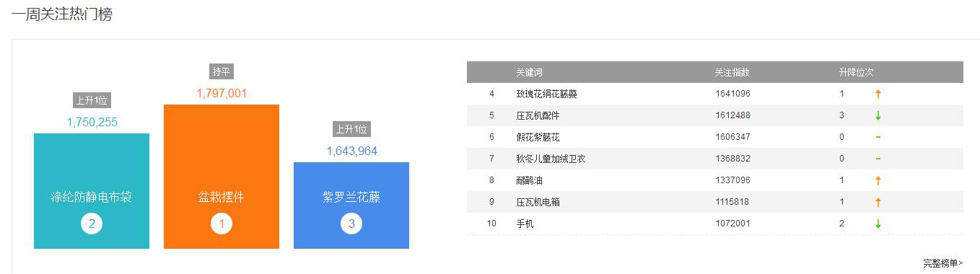Click the value 1,750,255

pos(92,122)
